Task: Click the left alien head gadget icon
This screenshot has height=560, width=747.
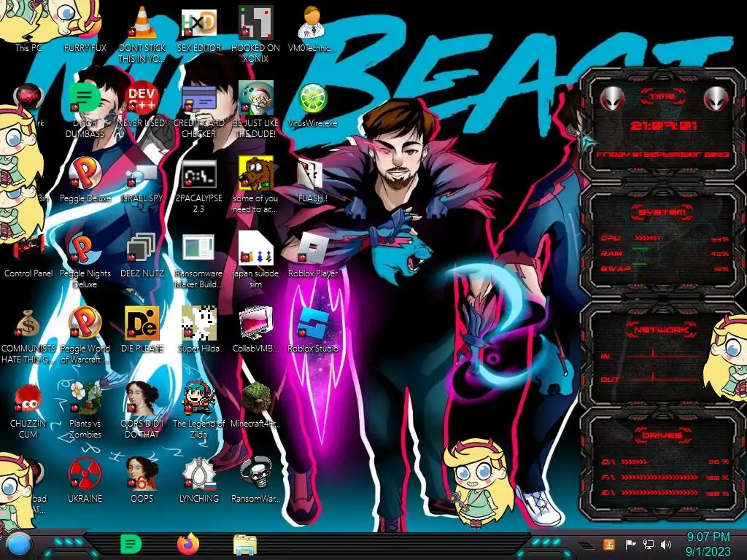Action: coord(613,98)
